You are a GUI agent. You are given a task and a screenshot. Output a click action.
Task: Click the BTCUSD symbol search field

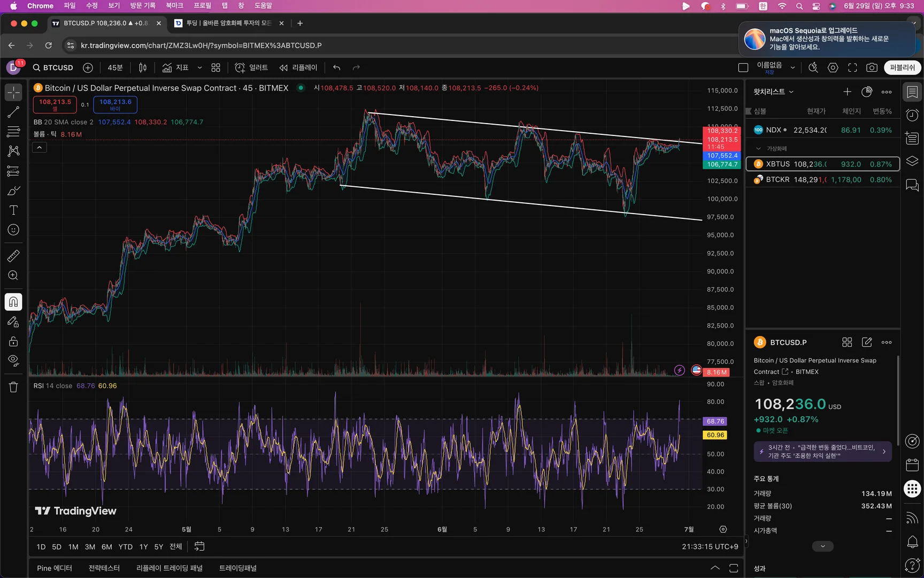coord(53,67)
